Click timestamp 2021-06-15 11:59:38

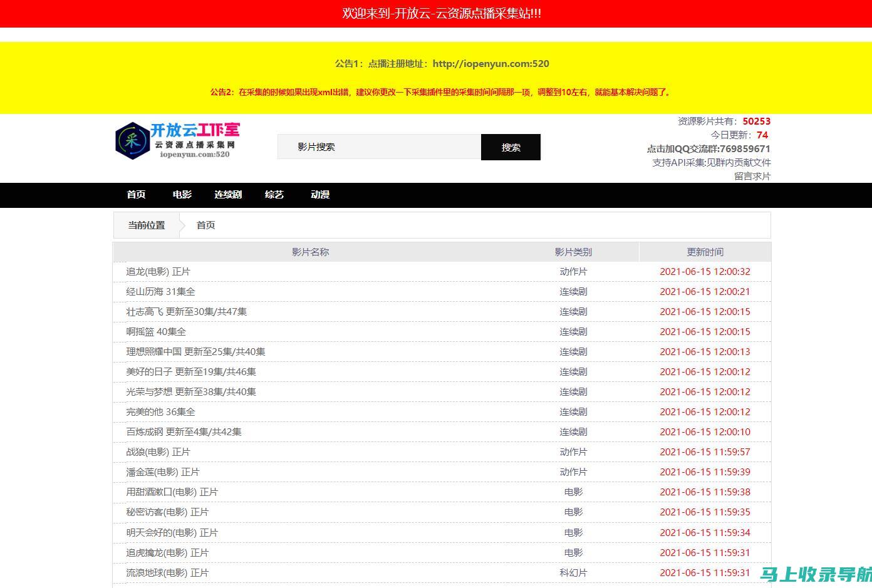tap(705, 492)
